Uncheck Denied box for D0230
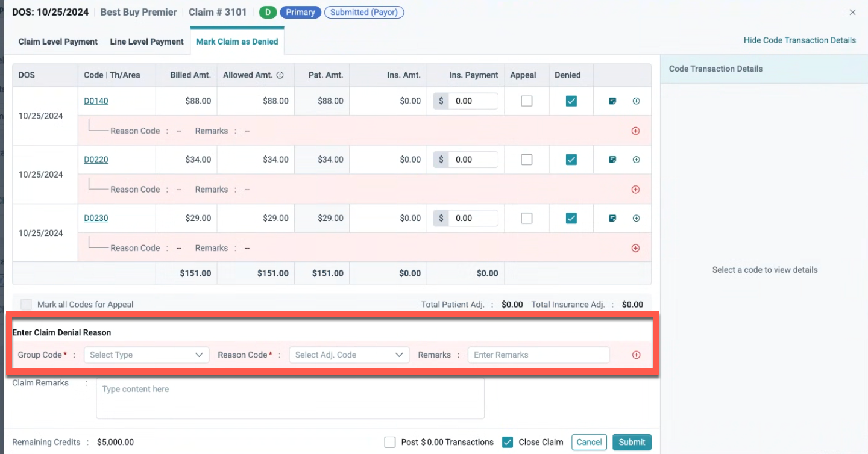This screenshot has height=454, width=868. (571, 218)
